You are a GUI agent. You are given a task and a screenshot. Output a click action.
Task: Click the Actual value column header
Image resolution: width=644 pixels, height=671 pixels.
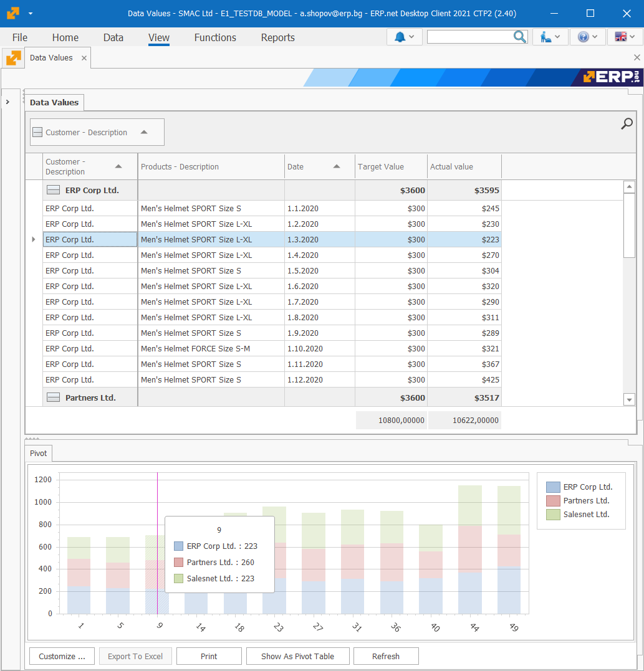[x=464, y=166]
